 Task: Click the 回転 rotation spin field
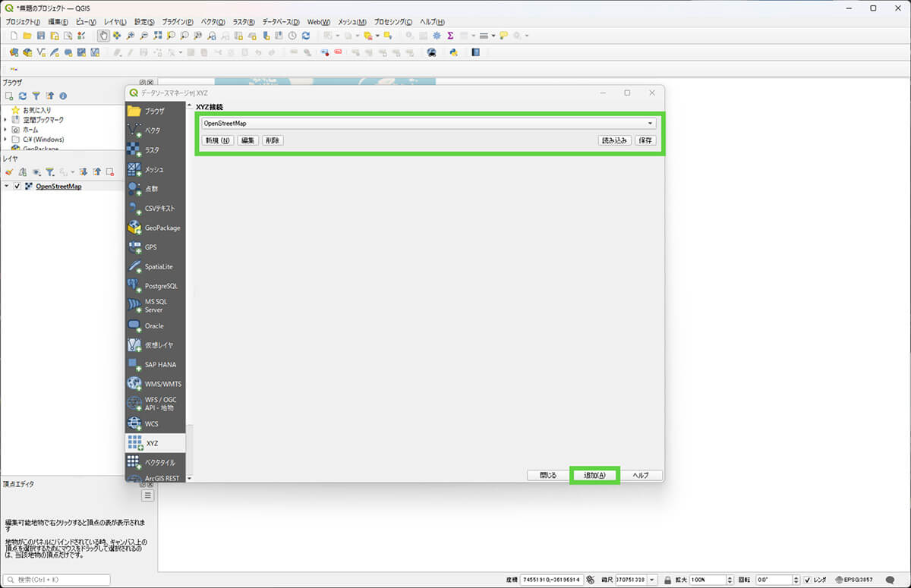[777, 580]
